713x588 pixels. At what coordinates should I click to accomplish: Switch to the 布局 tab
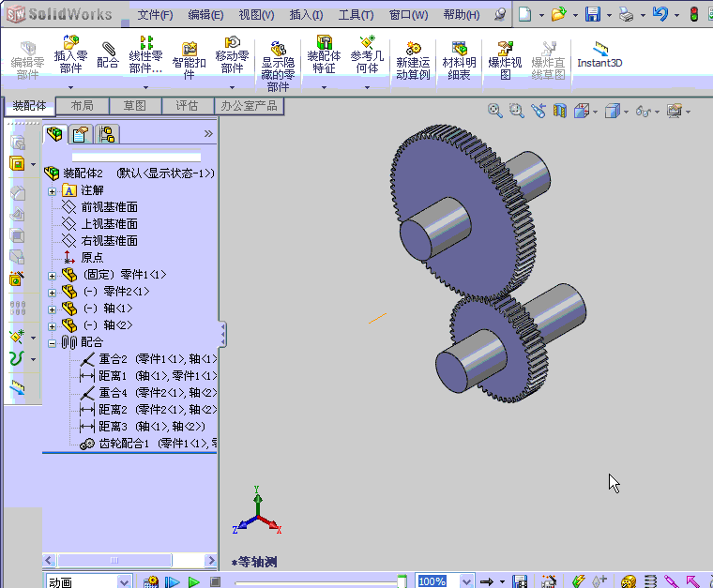[83, 106]
